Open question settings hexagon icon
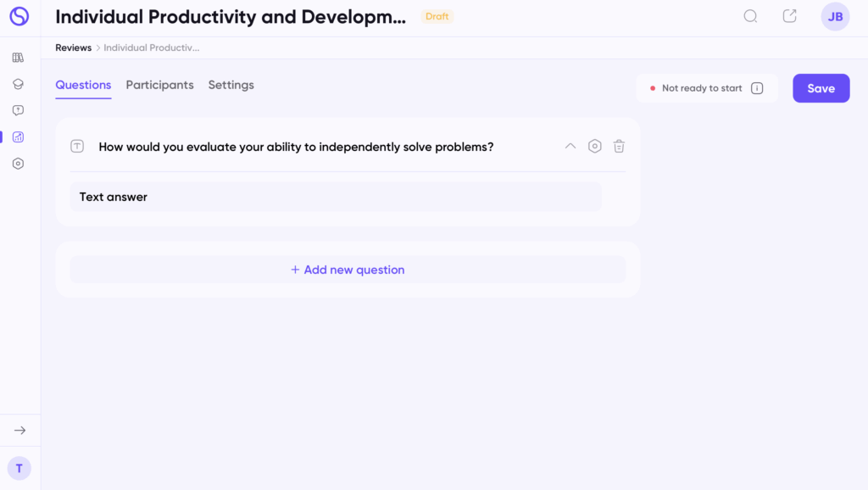The width and height of the screenshot is (868, 490). point(594,146)
